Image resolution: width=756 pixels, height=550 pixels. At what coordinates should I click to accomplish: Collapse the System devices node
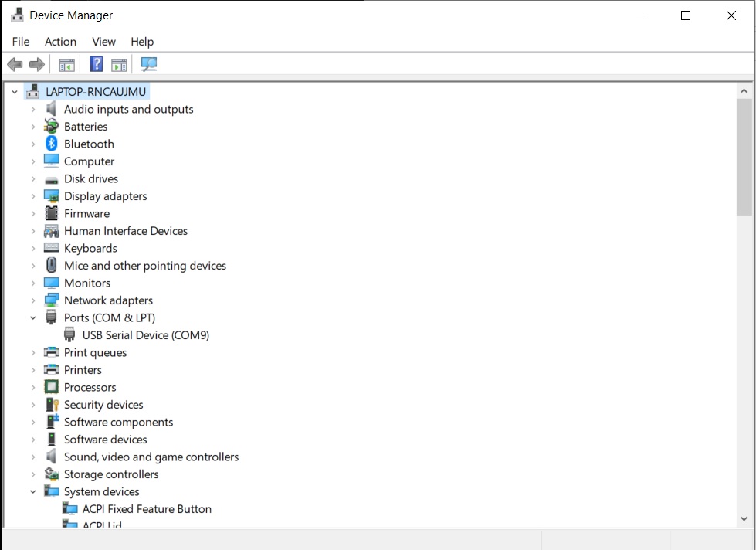33,491
